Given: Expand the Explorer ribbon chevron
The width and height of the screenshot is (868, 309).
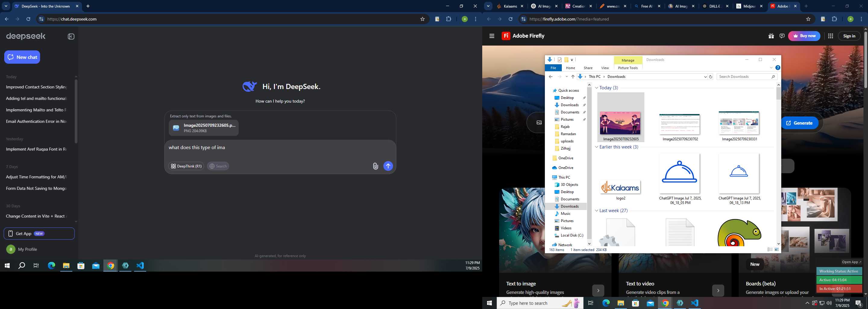Looking at the screenshot, I should click(771, 68).
